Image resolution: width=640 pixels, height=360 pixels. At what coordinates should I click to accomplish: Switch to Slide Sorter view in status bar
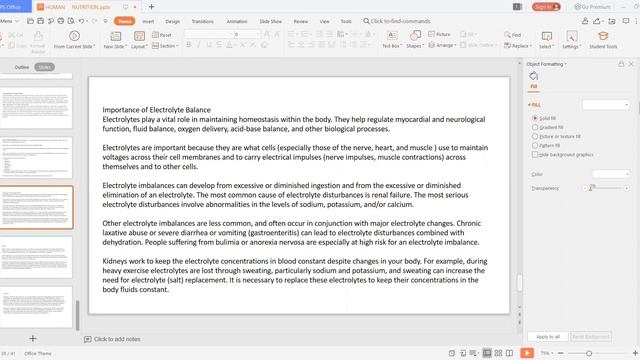coord(498,353)
